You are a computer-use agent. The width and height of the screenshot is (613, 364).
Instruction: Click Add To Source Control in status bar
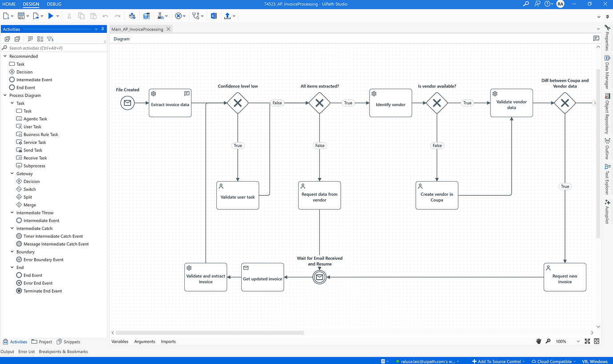[498, 361]
